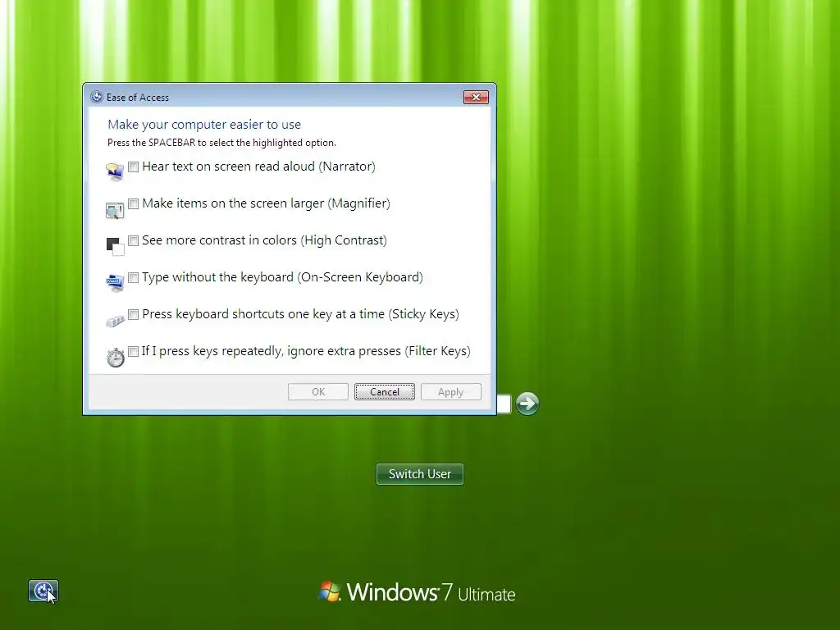This screenshot has height=630, width=840.
Task: Click the 'Make your computer easier to use' heading
Action: point(204,125)
